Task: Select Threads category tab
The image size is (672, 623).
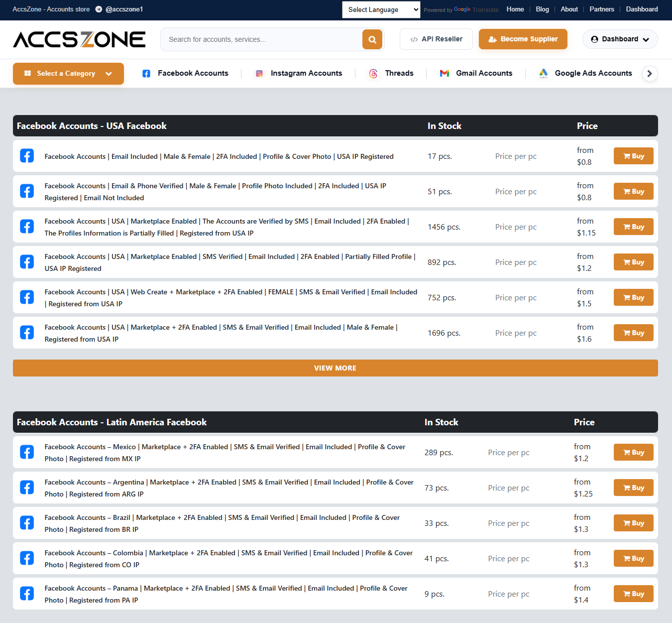Action: click(x=391, y=74)
